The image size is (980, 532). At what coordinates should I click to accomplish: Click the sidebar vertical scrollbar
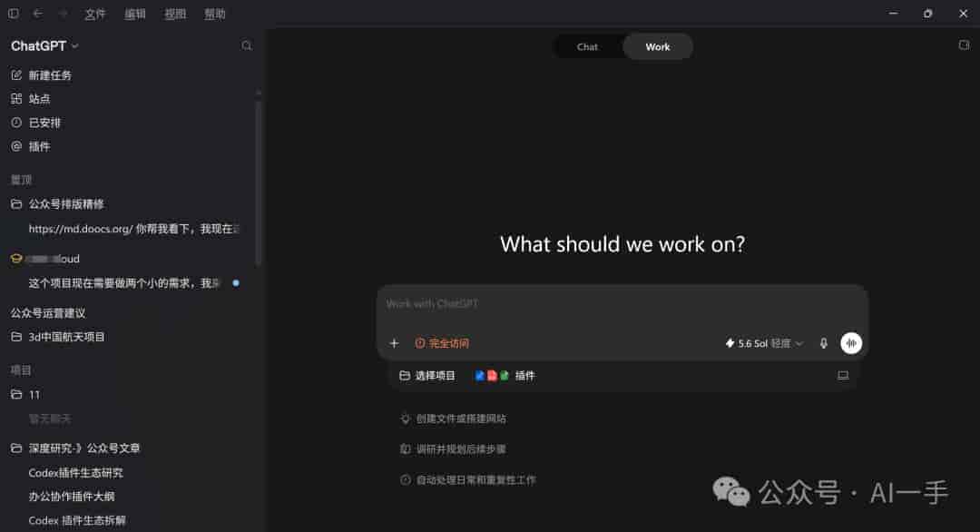258,182
